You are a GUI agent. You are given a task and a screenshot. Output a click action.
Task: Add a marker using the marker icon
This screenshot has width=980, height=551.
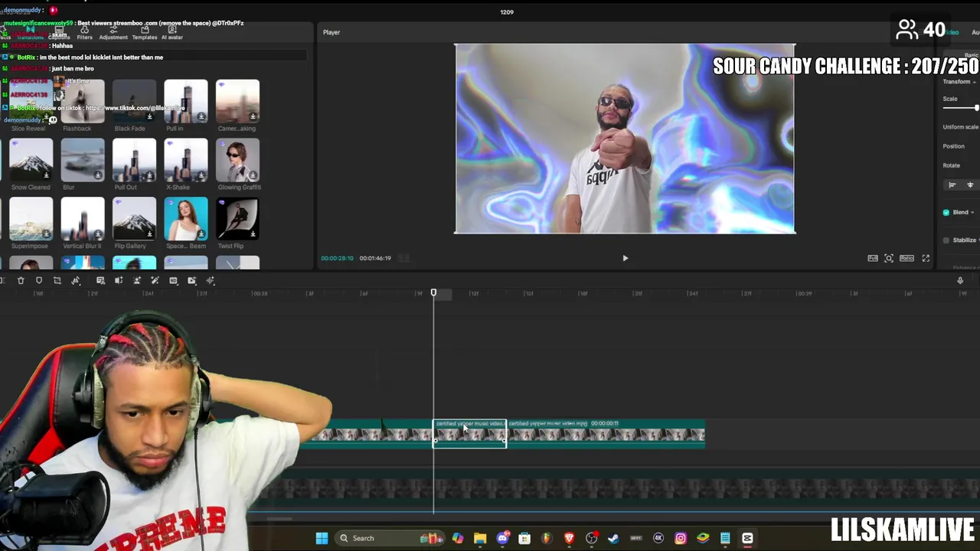(39, 281)
